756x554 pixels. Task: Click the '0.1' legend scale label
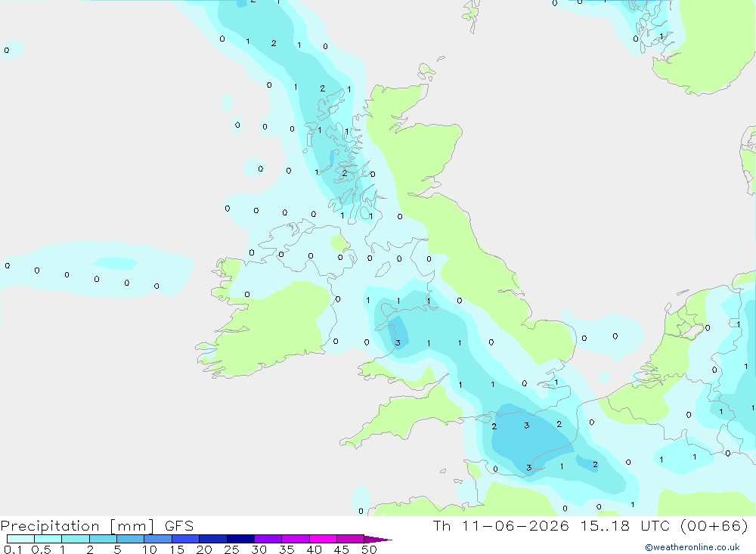pyautogui.click(x=13, y=549)
